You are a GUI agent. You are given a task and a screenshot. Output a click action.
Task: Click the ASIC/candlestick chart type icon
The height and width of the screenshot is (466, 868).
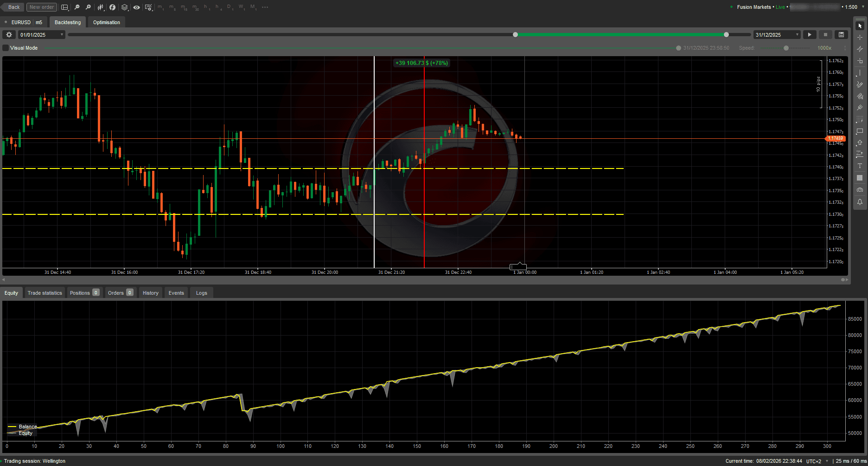100,7
